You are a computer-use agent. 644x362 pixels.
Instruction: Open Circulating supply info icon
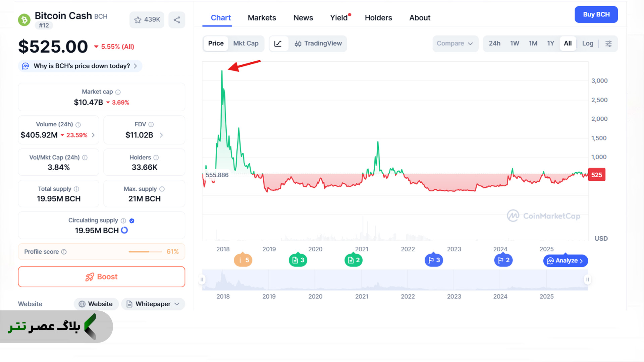click(123, 221)
